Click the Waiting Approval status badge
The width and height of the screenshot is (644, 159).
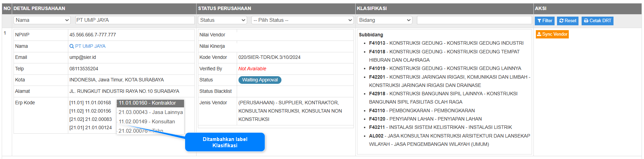click(260, 80)
